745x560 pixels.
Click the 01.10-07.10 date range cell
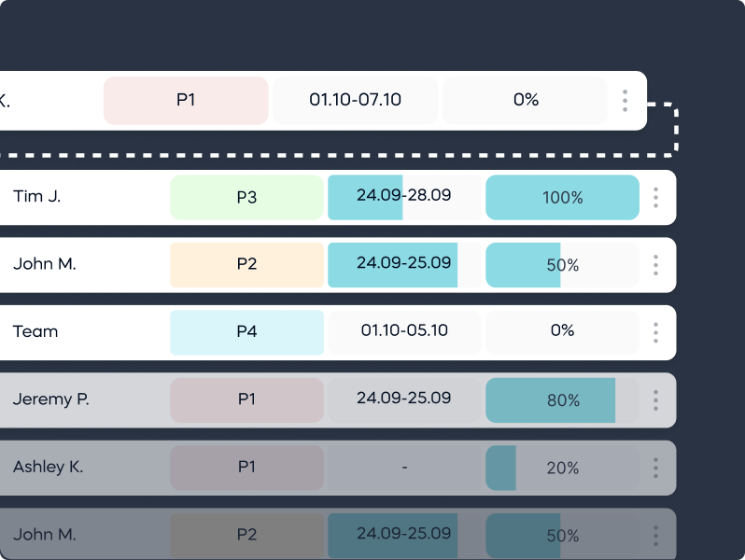tap(355, 100)
